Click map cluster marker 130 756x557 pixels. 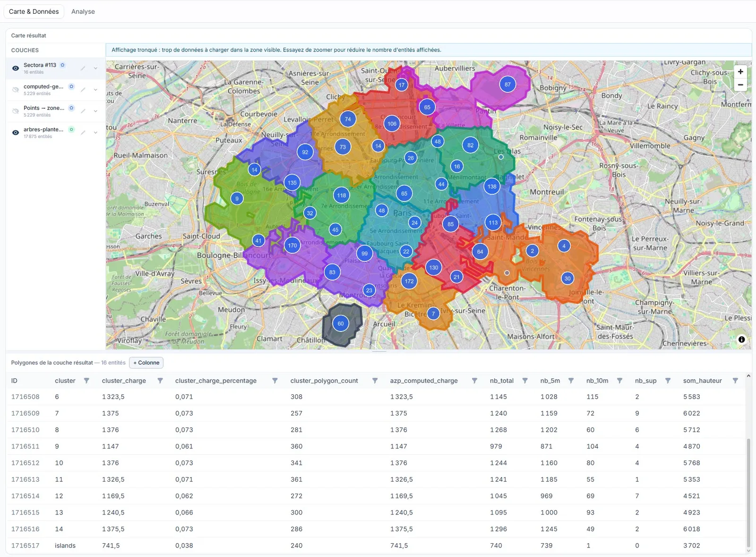[434, 268]
